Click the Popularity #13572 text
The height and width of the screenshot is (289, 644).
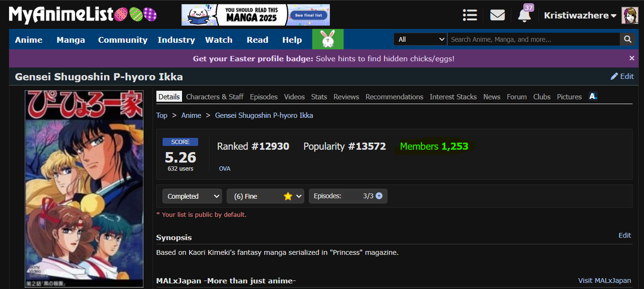(x=345, y=147)
